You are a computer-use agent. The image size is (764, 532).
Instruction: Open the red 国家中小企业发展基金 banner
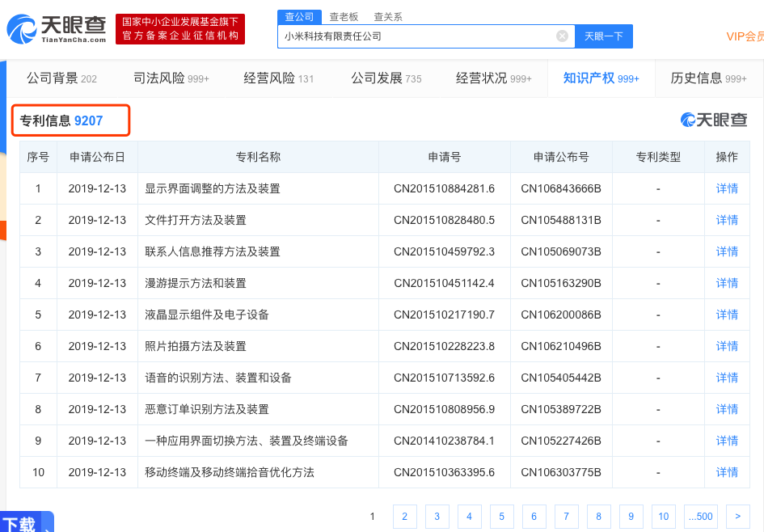180,29
